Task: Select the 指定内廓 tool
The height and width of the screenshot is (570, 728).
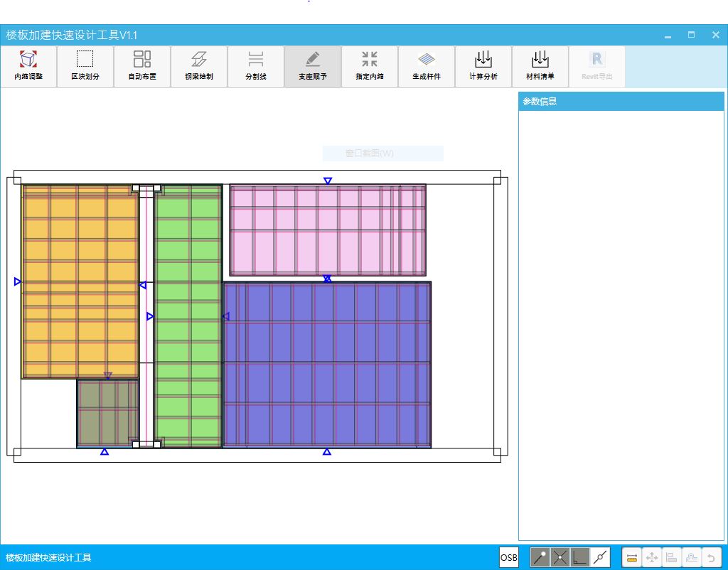Action: click(370, 67)
